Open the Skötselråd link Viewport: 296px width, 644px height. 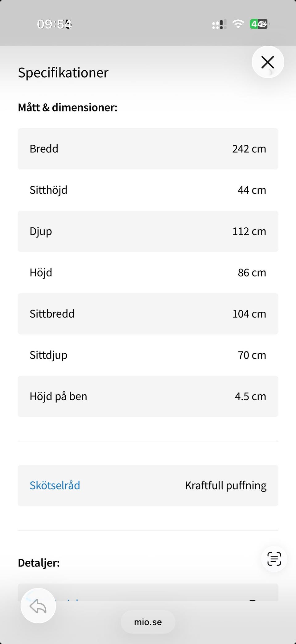coord(55,485)
